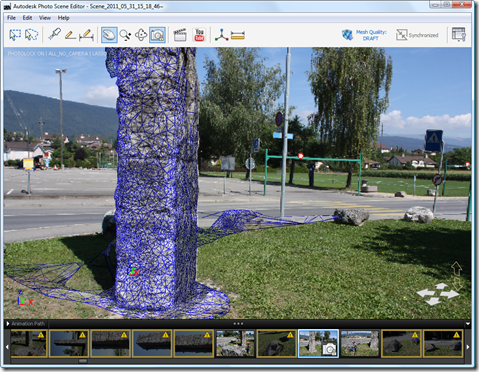Select the yellow measure distance ruler tool
Image resolution: width=479 pixels, height=372 pixels.
(238, 35)
